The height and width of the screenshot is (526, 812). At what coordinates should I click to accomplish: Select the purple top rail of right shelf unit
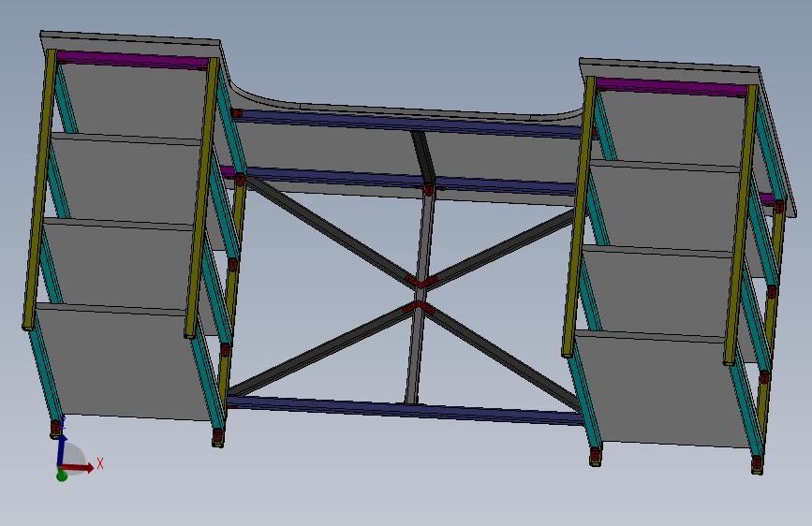[x=672, y=86]
